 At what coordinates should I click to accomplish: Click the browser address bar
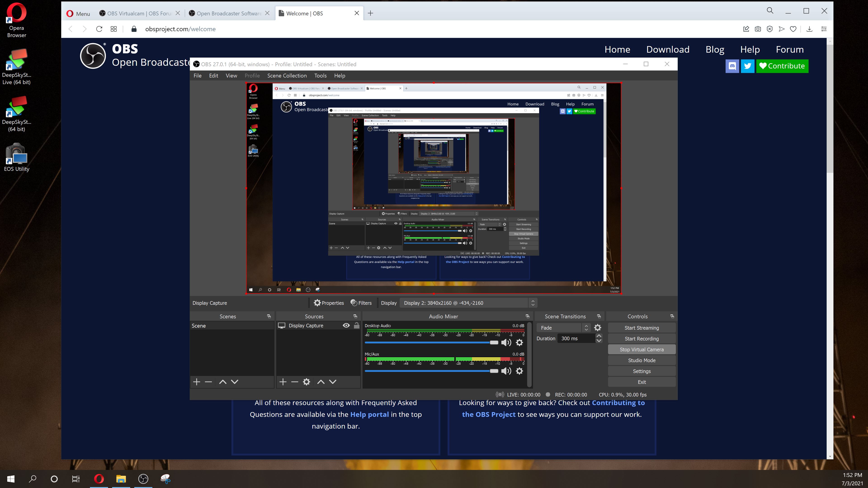[181, 29]
